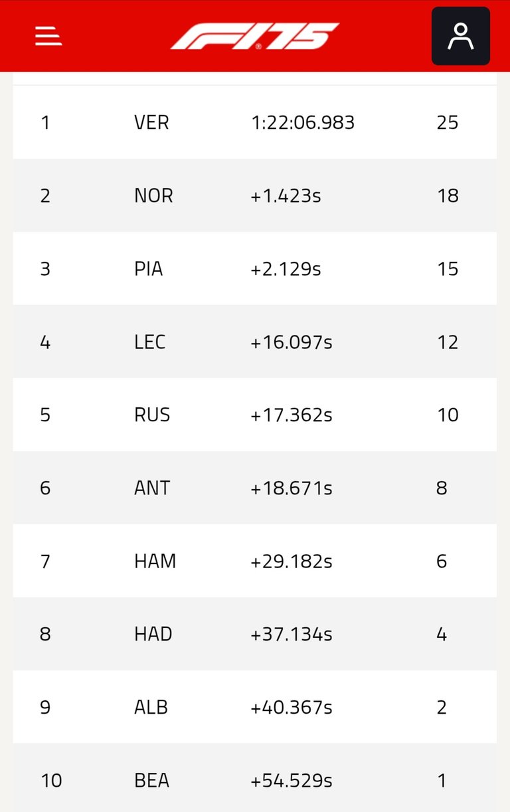Tap the HAD driver entry
The width and height of the screenshot is (510, 812).
coord(153,634)
